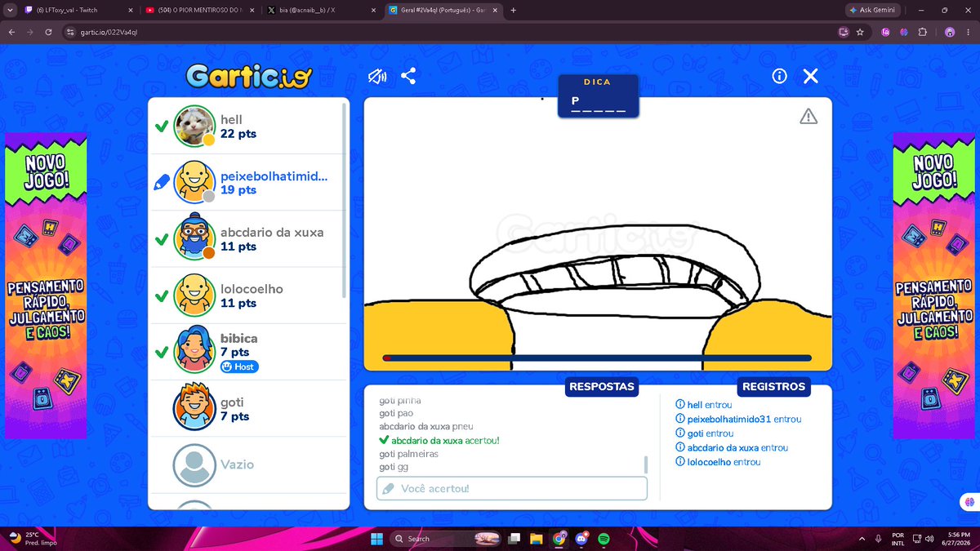Viewport: 980px width, 551px height.
Task: Open the browser extensions puzzle icon
Action: coord(923,32)
